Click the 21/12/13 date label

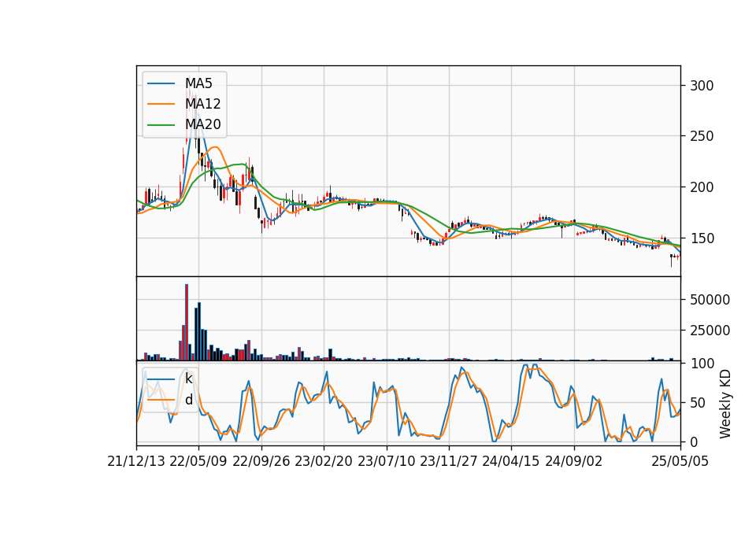coord(136,461)
